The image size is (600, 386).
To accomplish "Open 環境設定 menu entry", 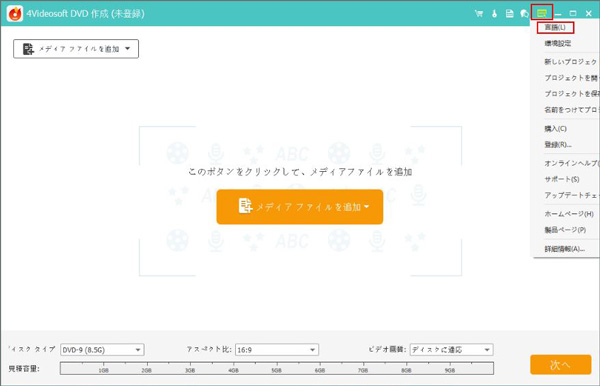I will coord(558,43).
